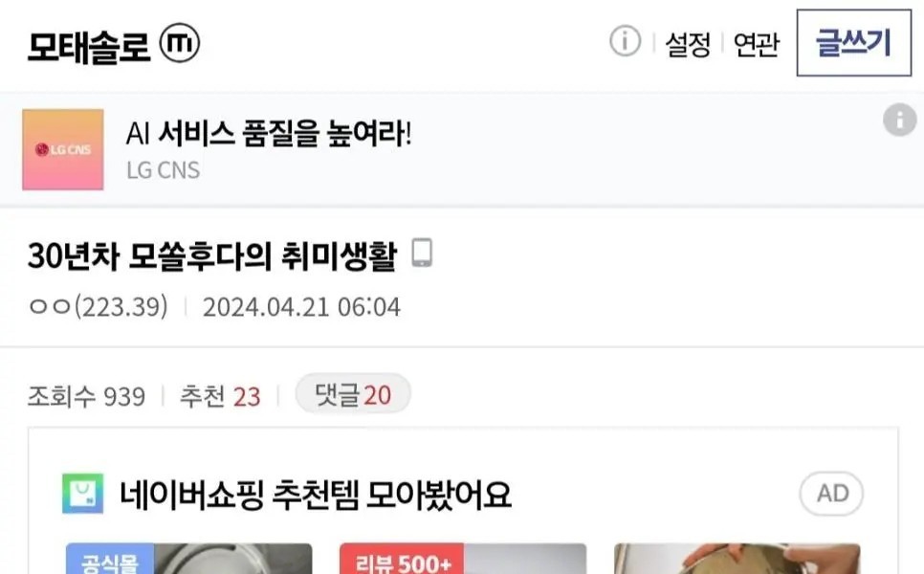Click author ㅇㅇ(223.39)
Image resolution: width=924 pixels, height=574 pixels.
click(98, 307)
